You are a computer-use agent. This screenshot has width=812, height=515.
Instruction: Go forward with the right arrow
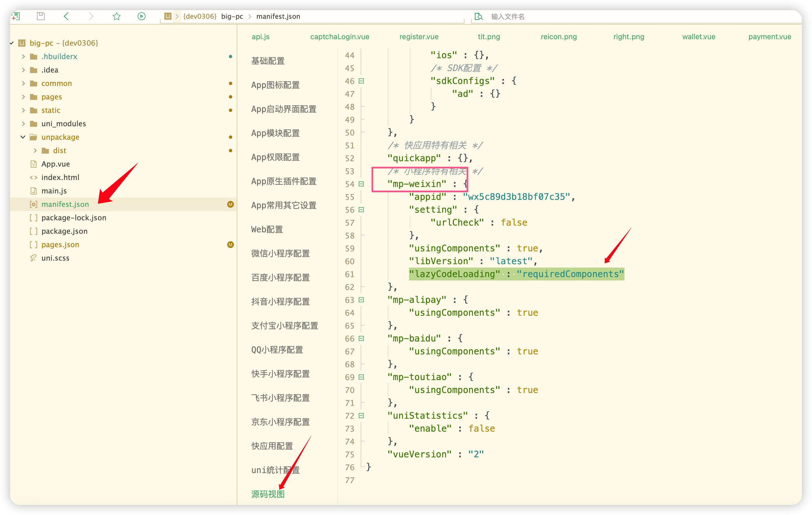[x=91, y=16]
